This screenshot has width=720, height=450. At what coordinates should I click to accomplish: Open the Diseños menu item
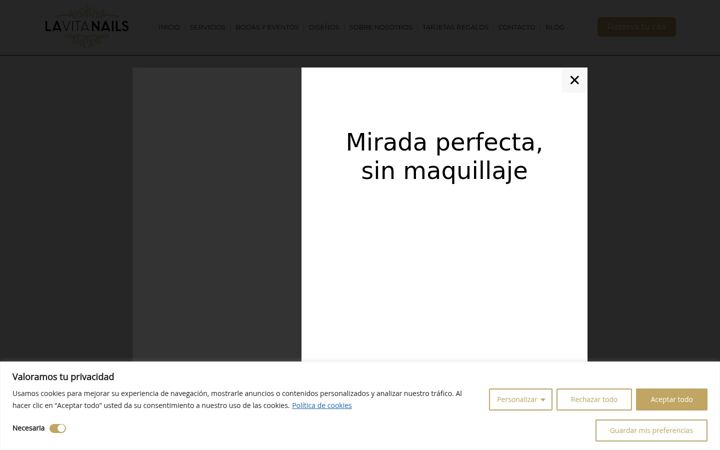point(324,28)
